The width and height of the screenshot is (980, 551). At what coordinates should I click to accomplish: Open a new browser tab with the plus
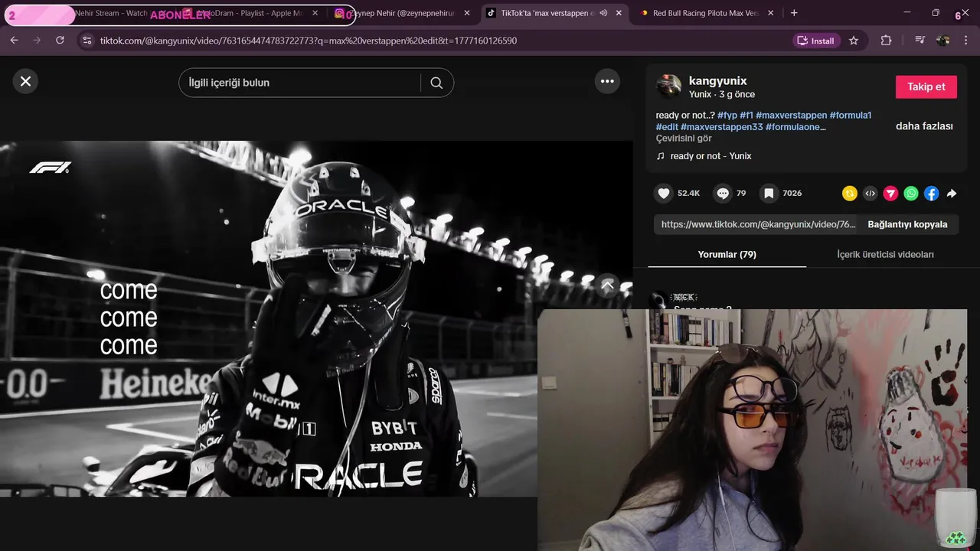794,13
